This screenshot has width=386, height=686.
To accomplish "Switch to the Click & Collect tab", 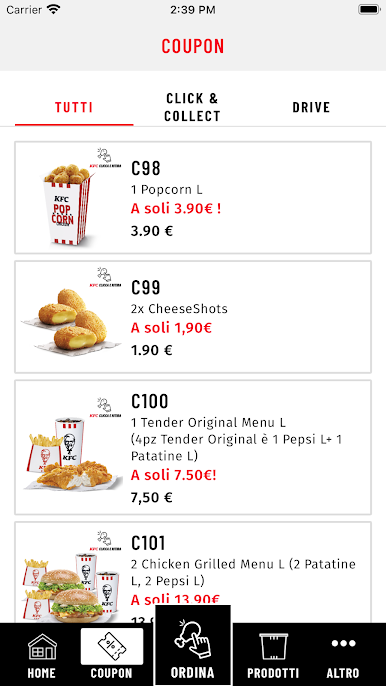I will (x=192, y=107).
